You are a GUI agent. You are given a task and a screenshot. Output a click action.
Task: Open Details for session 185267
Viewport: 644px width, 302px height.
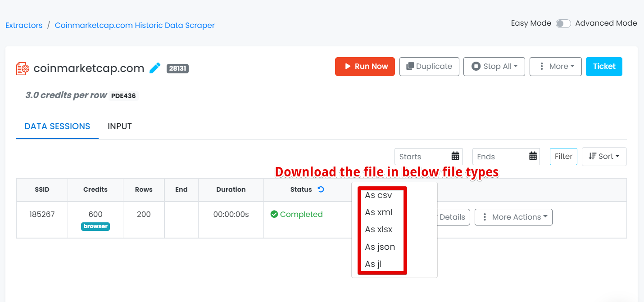[x=452, y=217]
